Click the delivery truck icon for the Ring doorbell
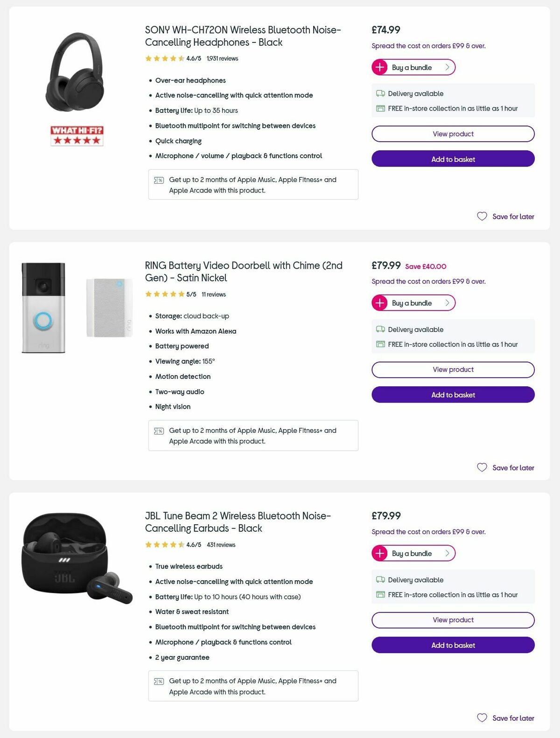Image resolution: width=560 pixels, height=738 pixels. [380, 329]
